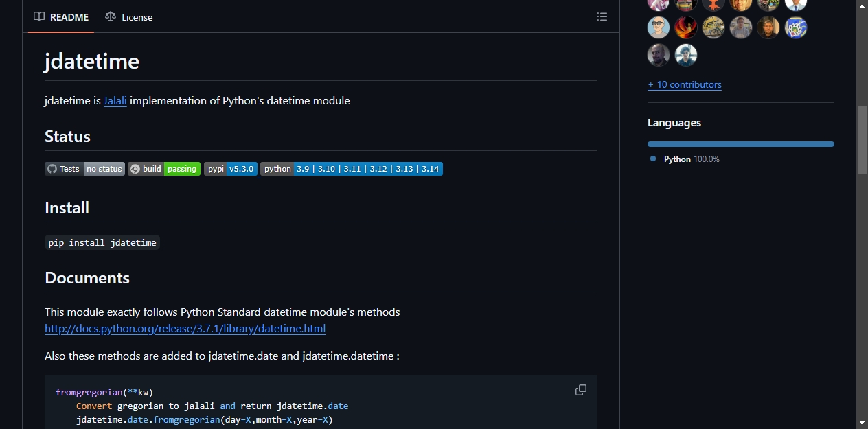Click the blue Python language bar
Image resolution: width=868 pixels, height=429 pixels.
[x=741, y=144]
